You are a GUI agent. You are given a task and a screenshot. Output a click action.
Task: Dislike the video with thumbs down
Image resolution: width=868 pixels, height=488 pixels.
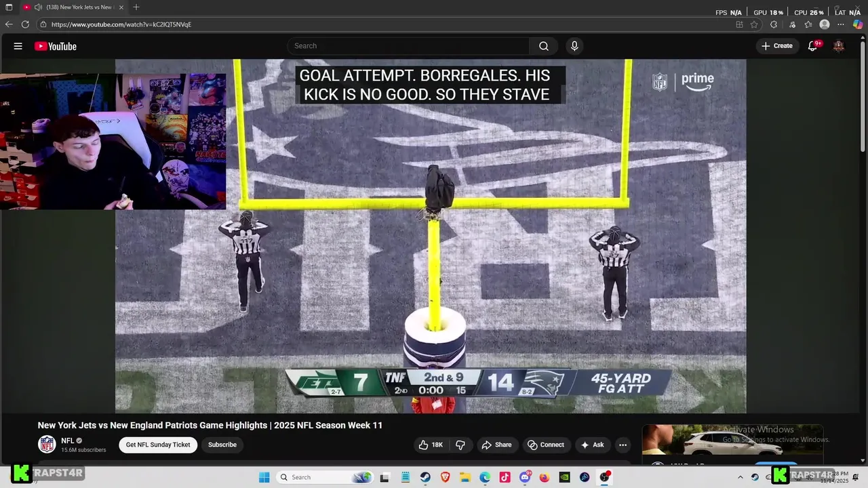tap(460, 445)
